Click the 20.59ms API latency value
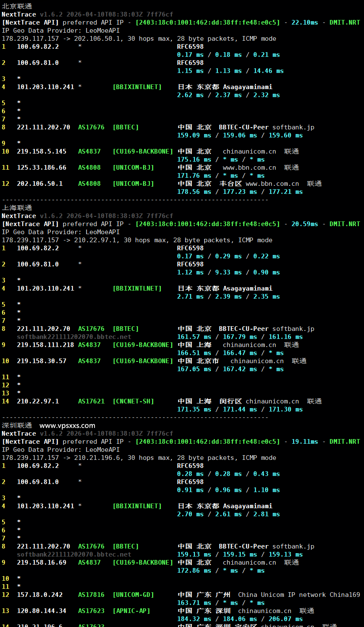Image resolution: width=364 pixels, height=627 pixels. pos(305,224)
